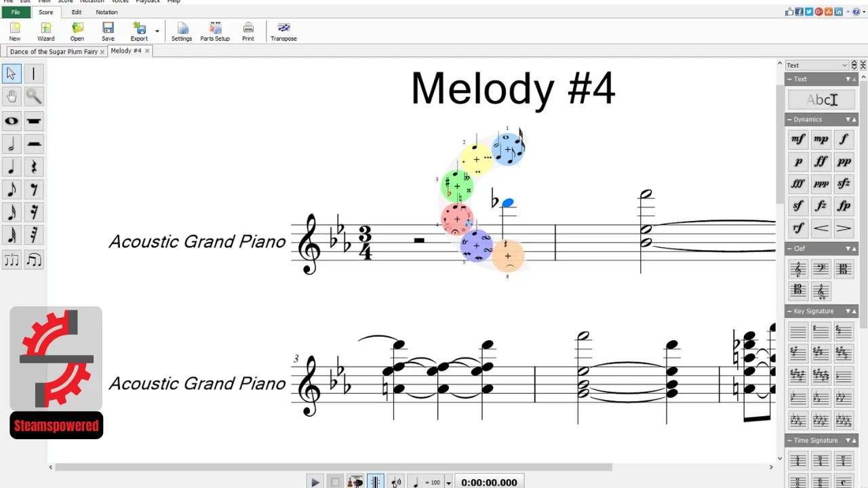Insert sforzando sfz dynamic
This screenshot has height=488, width=868.
(844, 184)
